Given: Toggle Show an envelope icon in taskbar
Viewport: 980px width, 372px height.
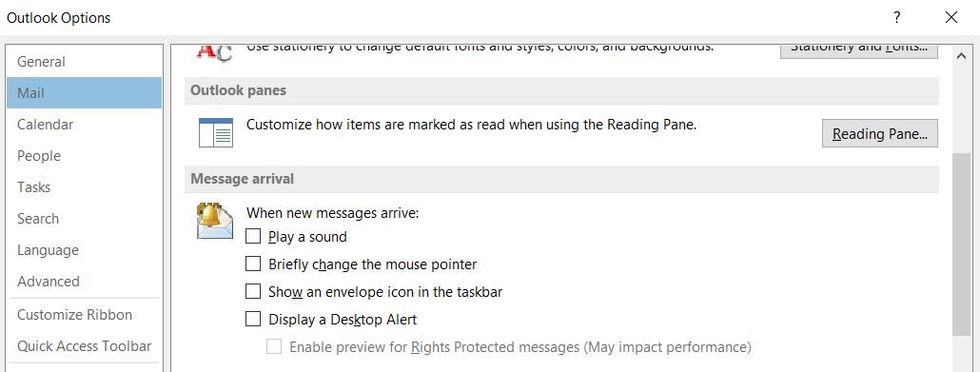Looking at the screenshot, I should pyautogui.click(x=253, y=291).
